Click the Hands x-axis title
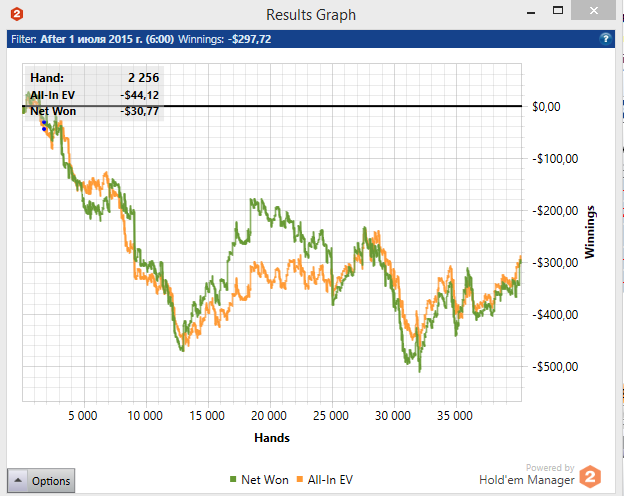 click(x=272, y=438)
